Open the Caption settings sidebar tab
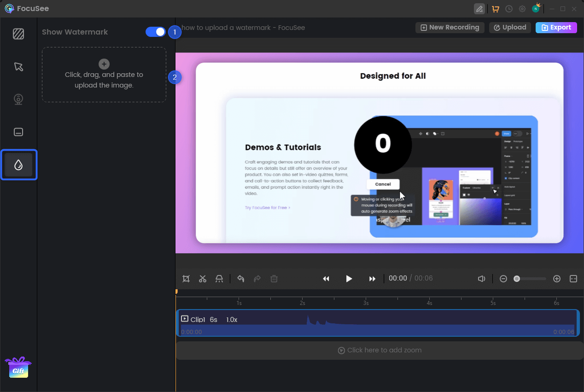 pos(18,132)
